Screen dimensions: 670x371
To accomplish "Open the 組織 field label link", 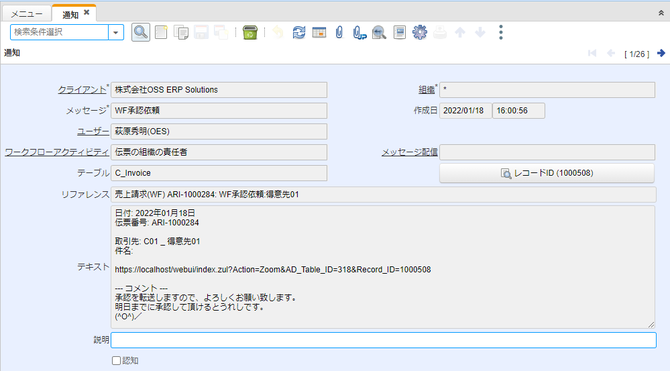I will [x=426, y=90].
